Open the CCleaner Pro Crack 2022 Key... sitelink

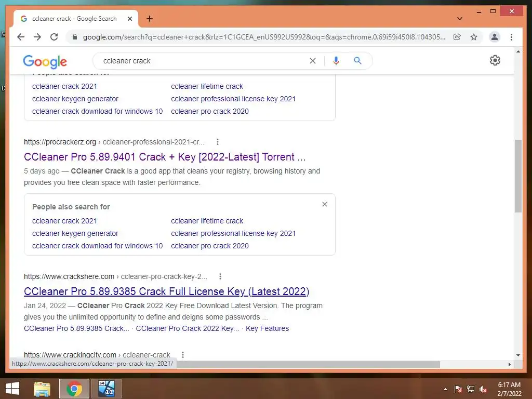pyautogui.click(x=187, y=328)
